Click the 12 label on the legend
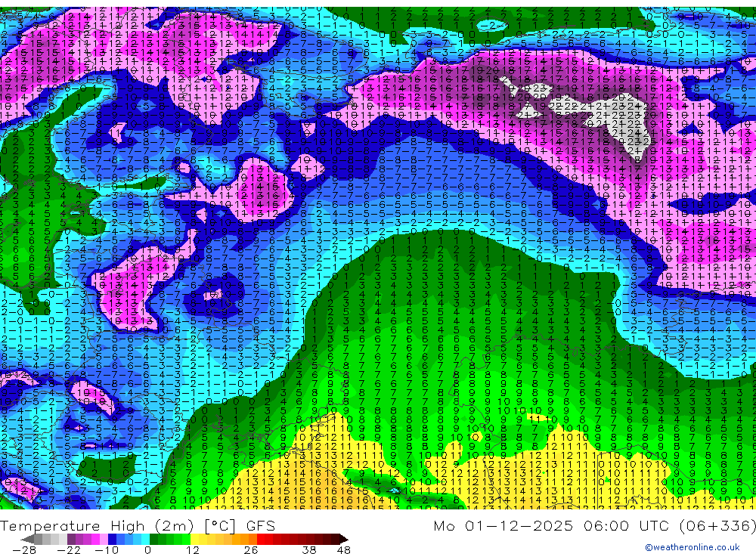This screenshot has height=554, width=756. coord(193,549)
